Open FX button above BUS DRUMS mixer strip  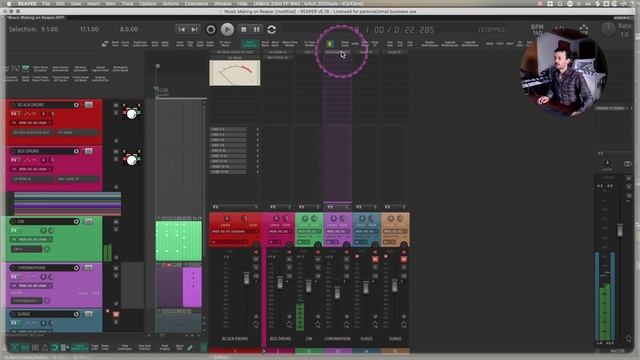coord(273,207)
